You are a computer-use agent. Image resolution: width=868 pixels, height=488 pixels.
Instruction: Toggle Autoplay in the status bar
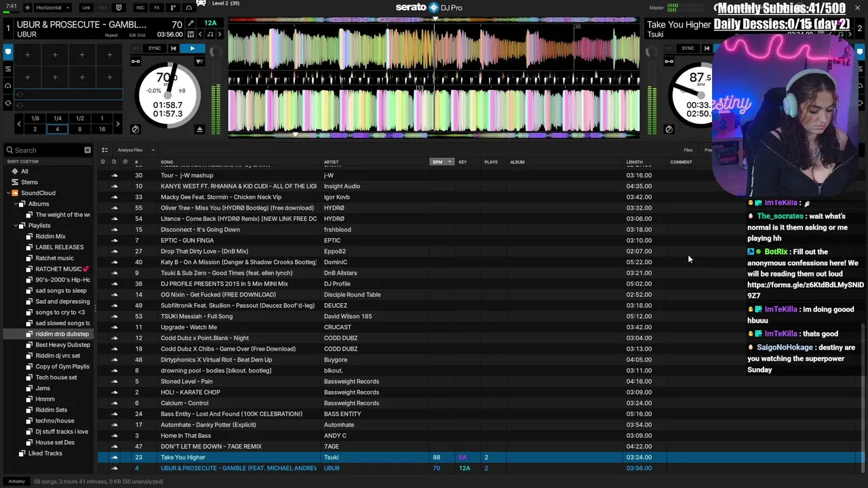click(17, 481)
